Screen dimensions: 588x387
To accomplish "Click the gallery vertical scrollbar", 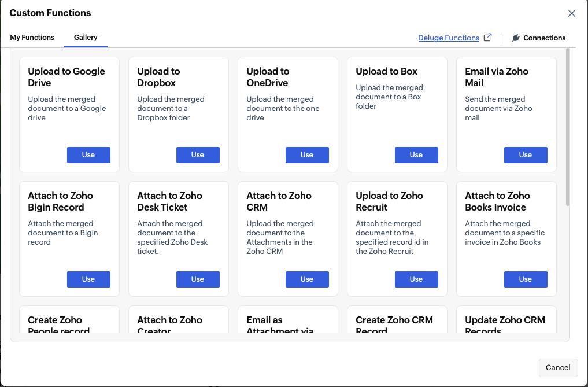I will [x=567, y=128].
